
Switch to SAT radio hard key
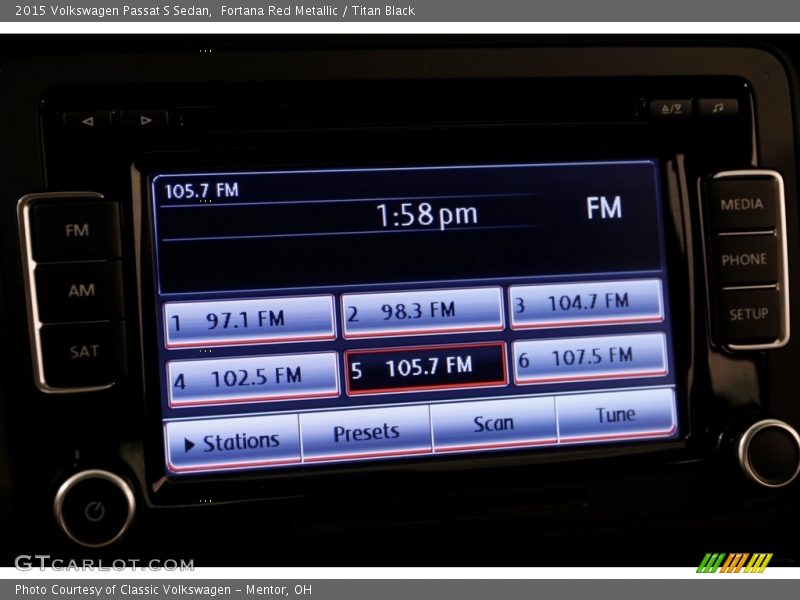click(x=84, y=351)
